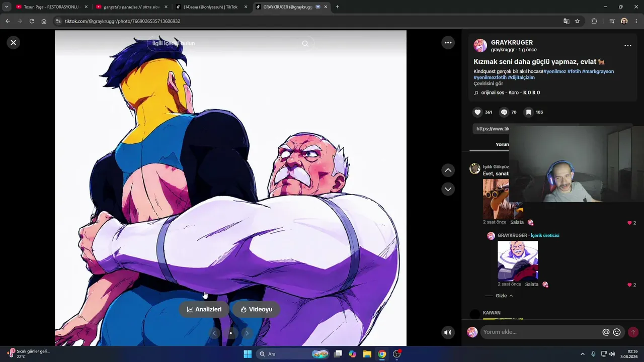Collapse replies with the Gizle expander
This screenshot has width=644, height=362.
[504, 296]
